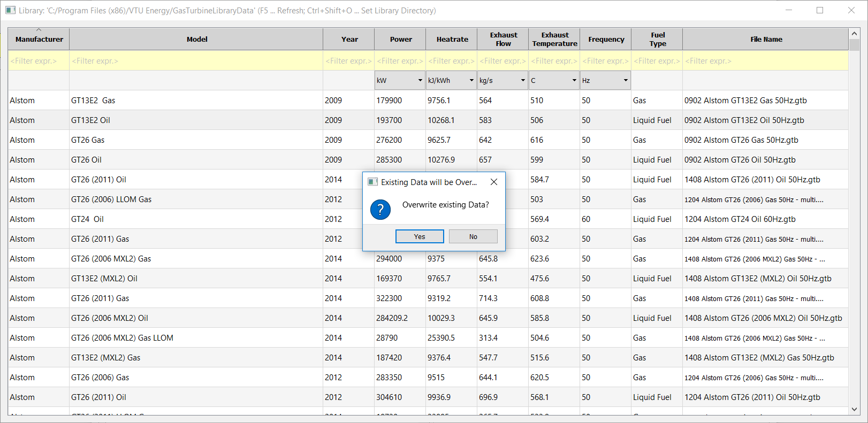868x423 pixels.
Task: Click the dialog title bar app icon
Action: coord(373,182)
